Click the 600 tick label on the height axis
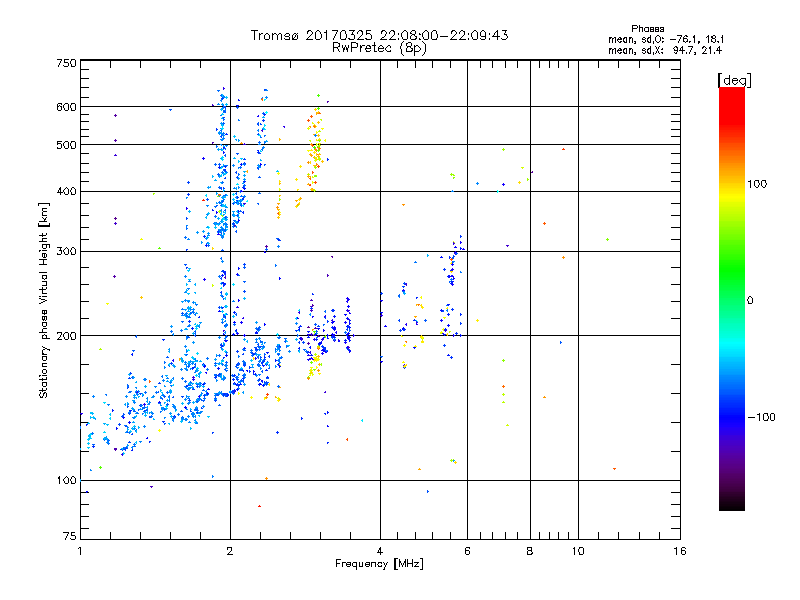 66,107
